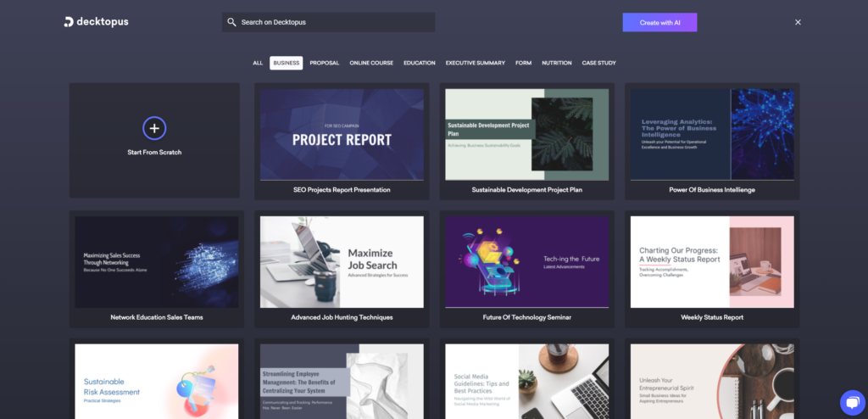This screenshot has height=419, width=868.
Task: Select the FORM category tab
Action: (x=524, y=63)
